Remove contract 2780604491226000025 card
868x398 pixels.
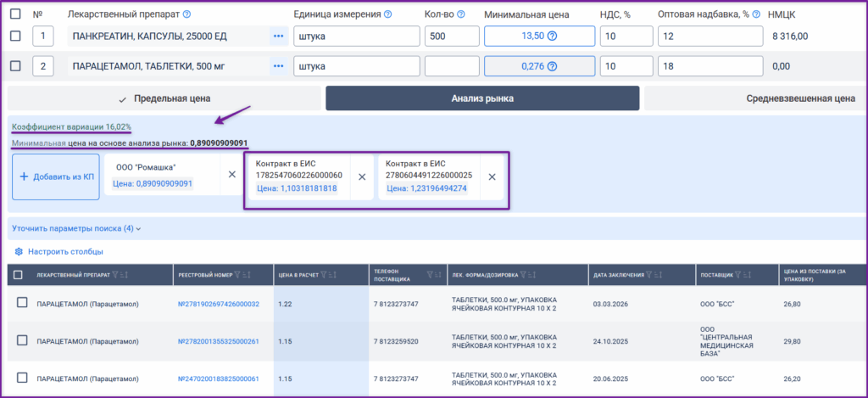pos(492,177)
